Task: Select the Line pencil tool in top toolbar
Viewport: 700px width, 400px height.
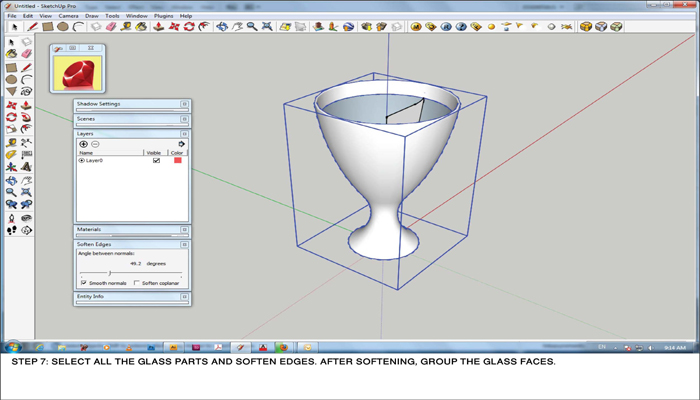Action: (32, 27)
